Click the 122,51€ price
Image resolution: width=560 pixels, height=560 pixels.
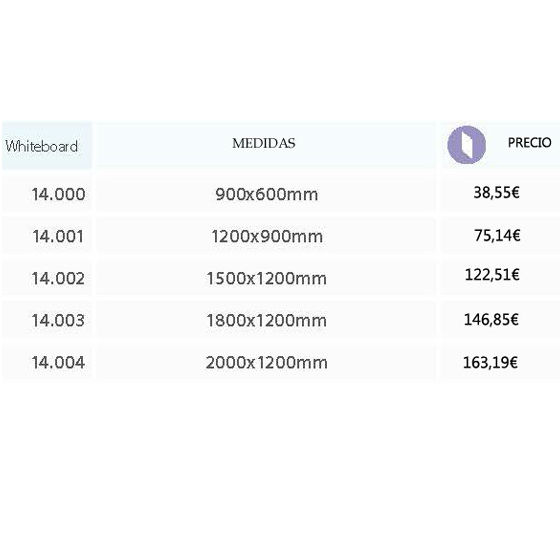point(492,275)
